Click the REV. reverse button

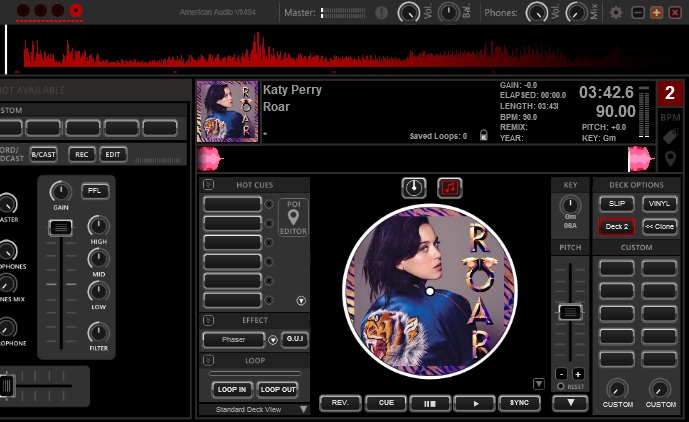pyautogui.click(x=340, y=403)
